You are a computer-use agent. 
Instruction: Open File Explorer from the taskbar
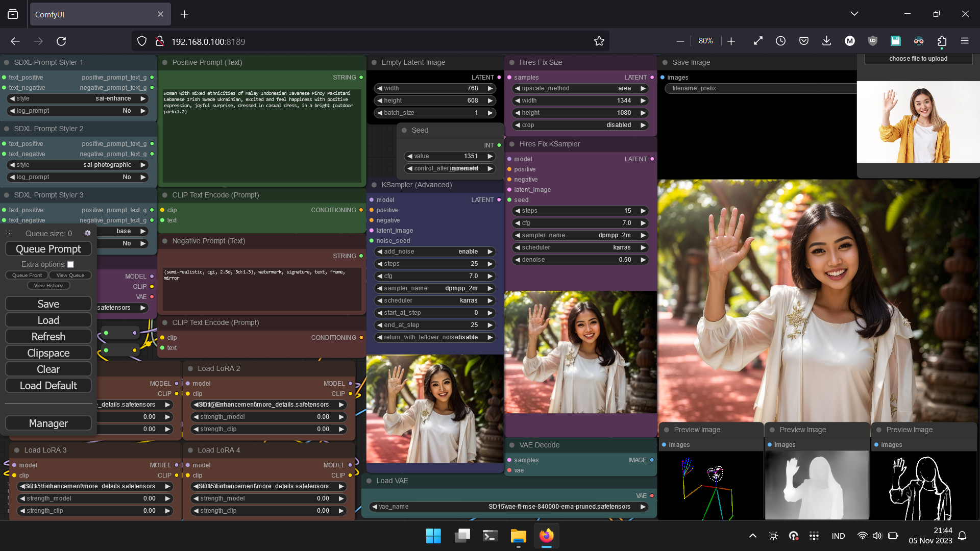[x=518, y=536]
